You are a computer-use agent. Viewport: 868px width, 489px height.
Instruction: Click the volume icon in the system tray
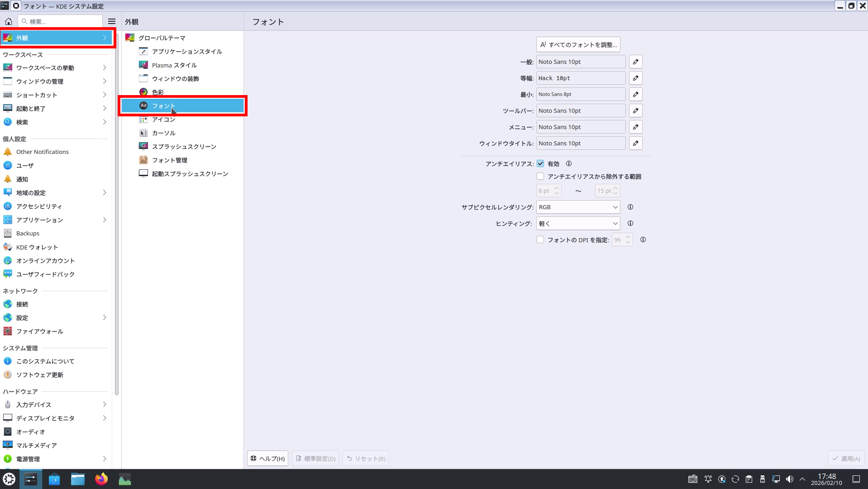point(789,479)
